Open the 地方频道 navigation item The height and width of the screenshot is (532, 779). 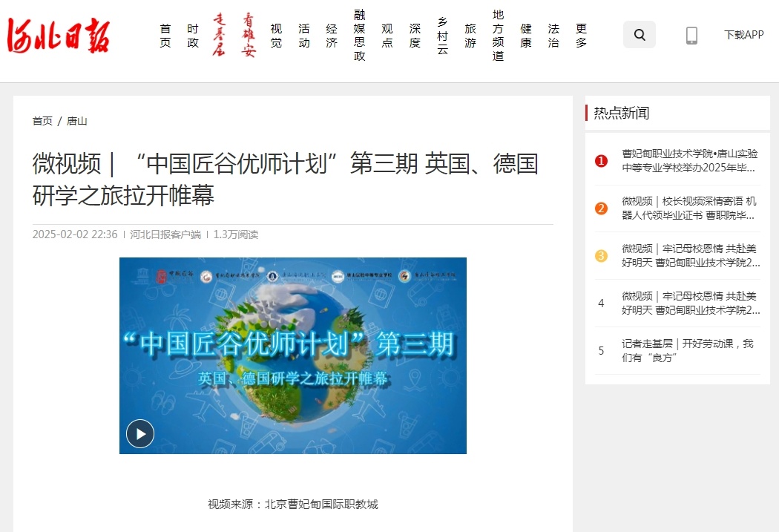coord(499,36)
